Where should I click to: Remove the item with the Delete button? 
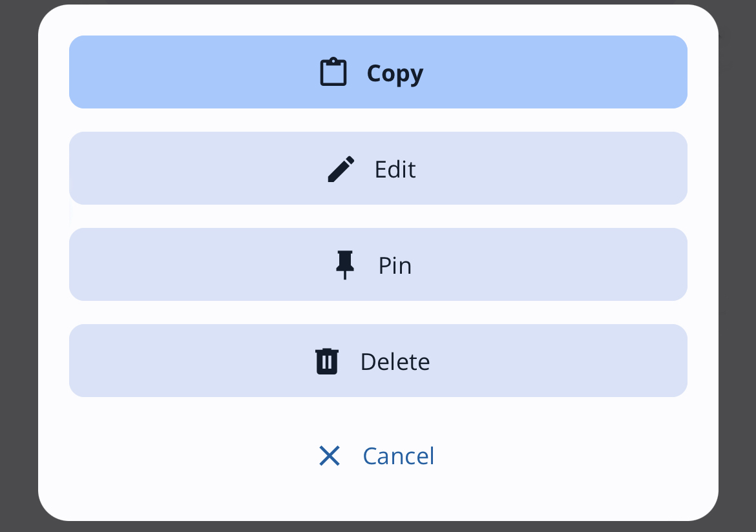[x=378, y=360]
